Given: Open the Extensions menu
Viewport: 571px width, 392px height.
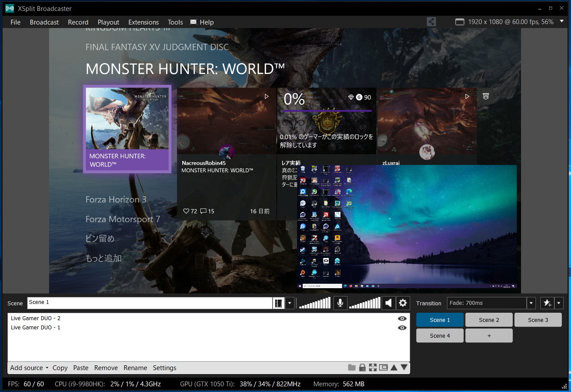Looking at the screenshot, I should tap(143, 22).
